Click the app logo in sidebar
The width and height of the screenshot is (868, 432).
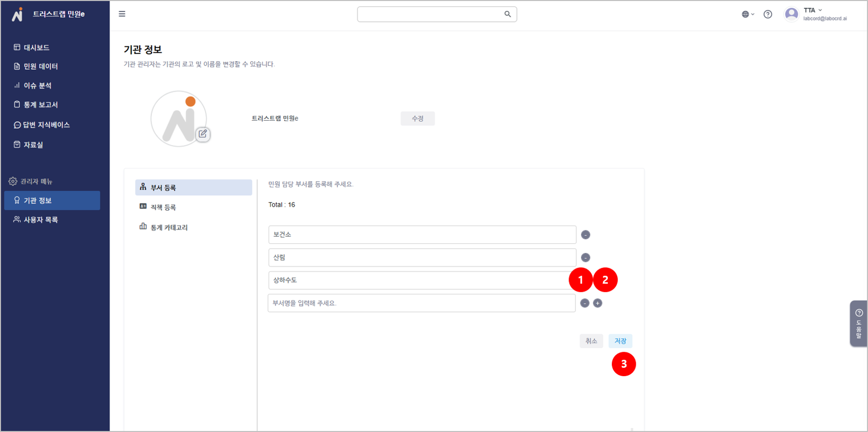coord(17,14)
